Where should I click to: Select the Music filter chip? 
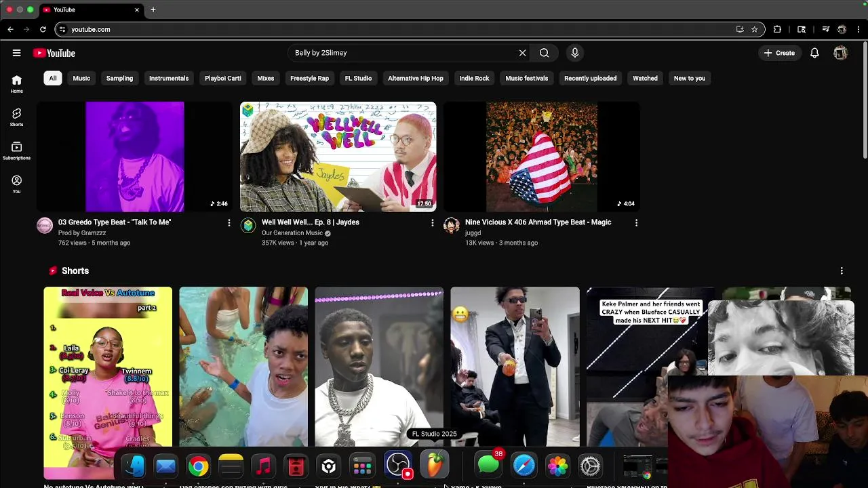pyautogui.click(x=81, y=78)
